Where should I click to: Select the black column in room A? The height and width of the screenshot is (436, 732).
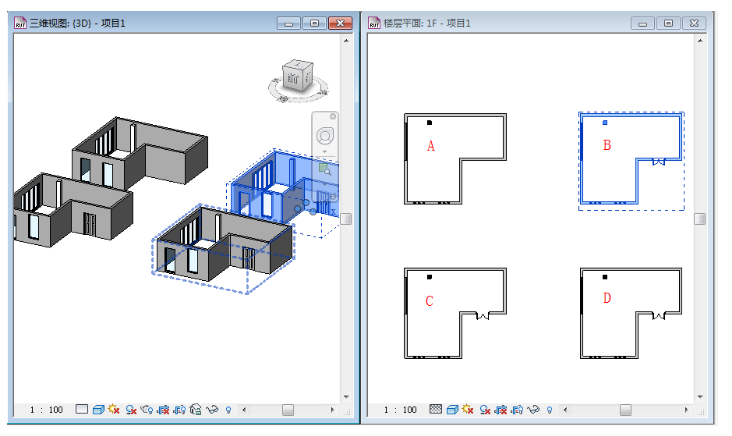coord(429,123)
